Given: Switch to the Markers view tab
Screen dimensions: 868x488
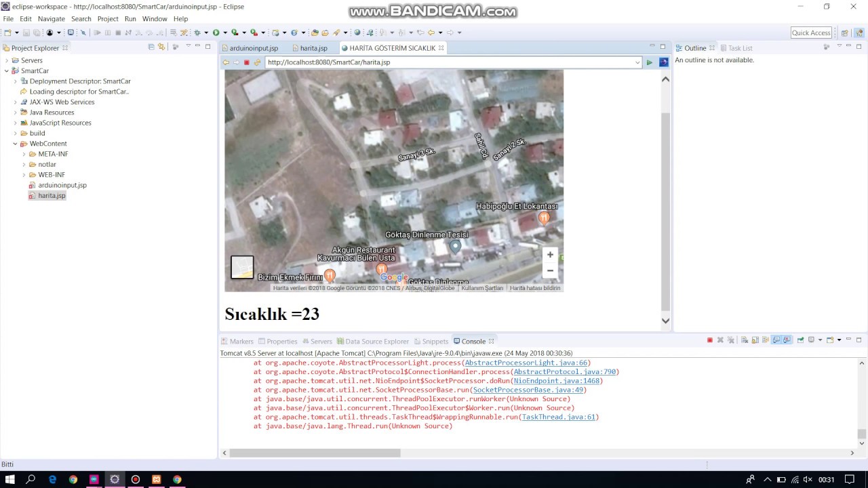Looking at the screenshot, I should 237,341.
